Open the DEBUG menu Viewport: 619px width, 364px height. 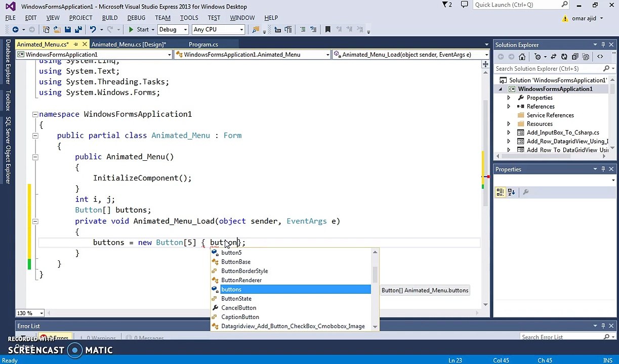tap(136, 18)
